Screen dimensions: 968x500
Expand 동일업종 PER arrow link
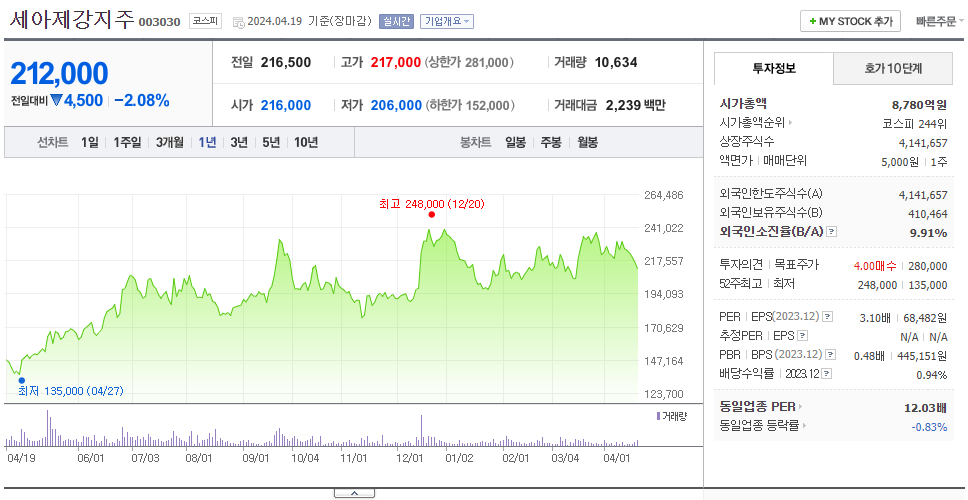801,407
